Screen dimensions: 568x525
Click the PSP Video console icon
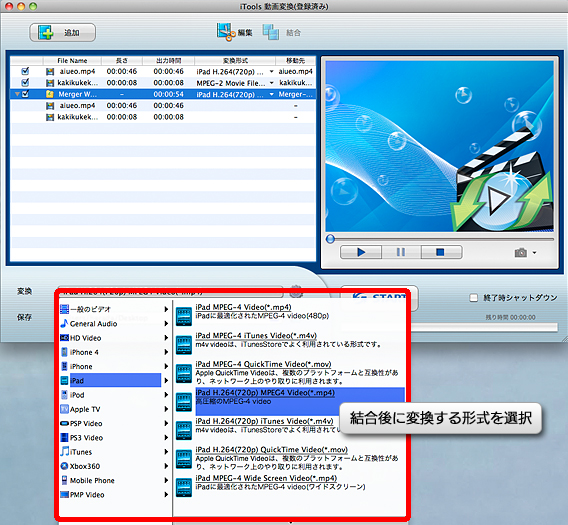pyautogui.click(x=64, y=423)
